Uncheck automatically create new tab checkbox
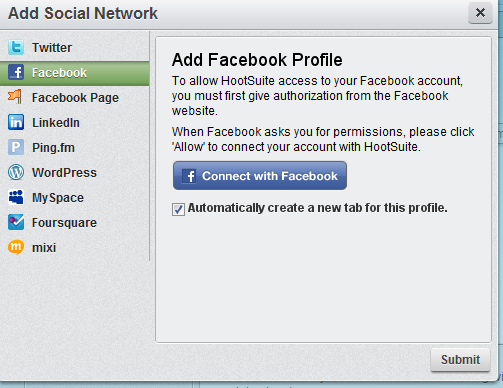 point(178,209)
